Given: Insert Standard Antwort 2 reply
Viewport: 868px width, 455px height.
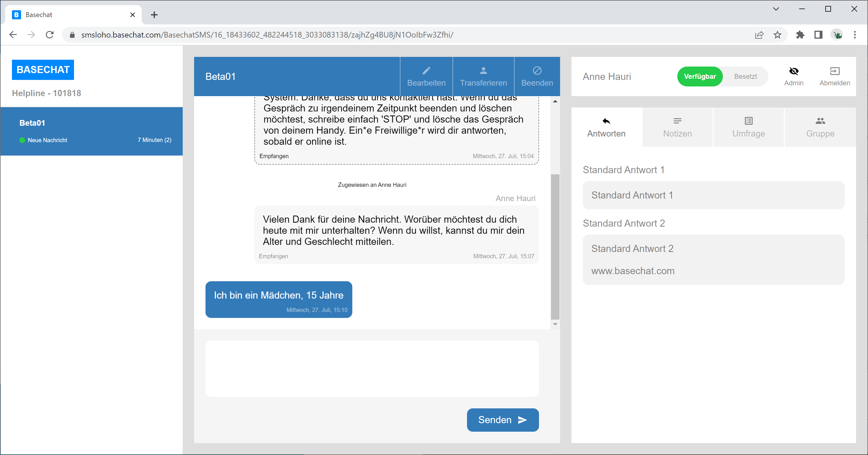Looking at the screenshot, I should 713,259.
